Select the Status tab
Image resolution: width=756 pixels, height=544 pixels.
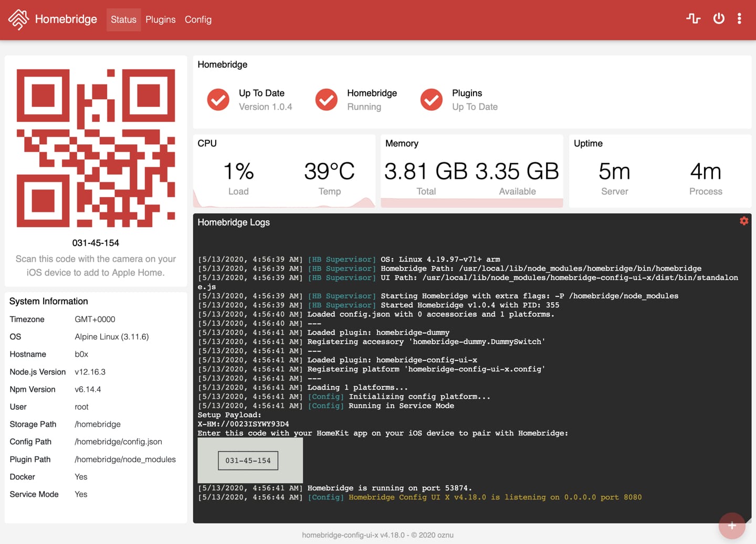coord(123,19)
